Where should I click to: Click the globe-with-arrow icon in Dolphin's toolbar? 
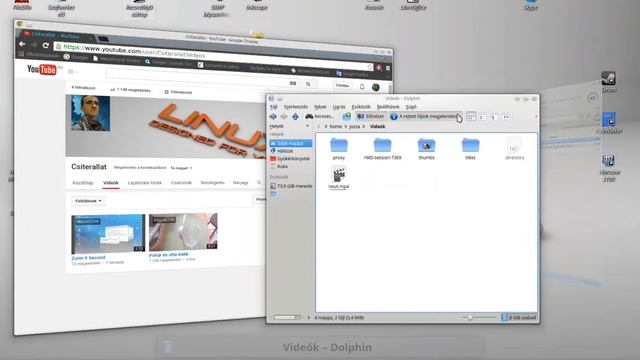click(347, 116)
